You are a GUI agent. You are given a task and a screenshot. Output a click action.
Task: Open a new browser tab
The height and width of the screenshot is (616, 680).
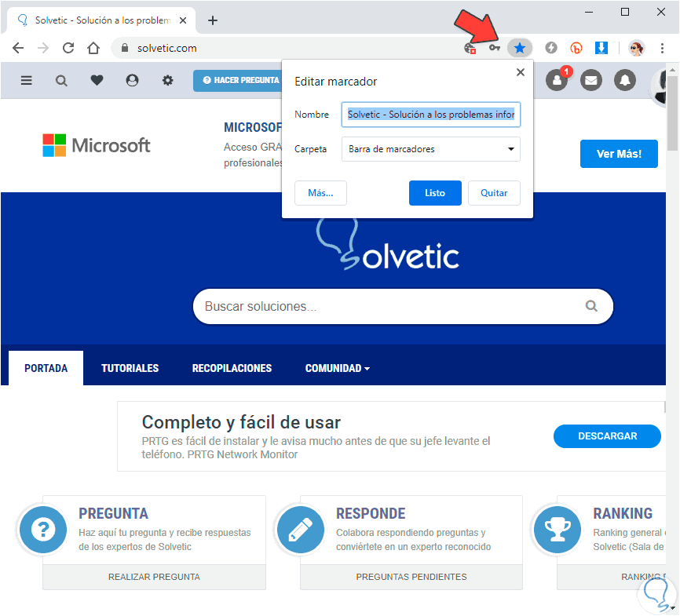(x=213, y=20)
